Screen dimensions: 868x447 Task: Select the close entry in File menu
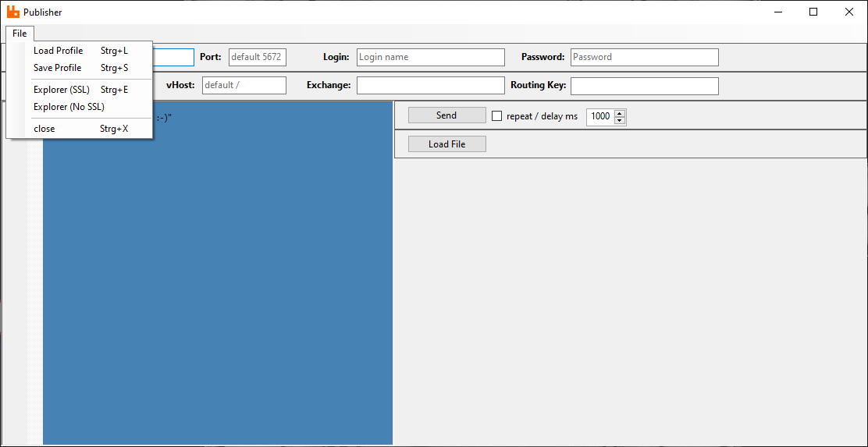pos(44,129)
